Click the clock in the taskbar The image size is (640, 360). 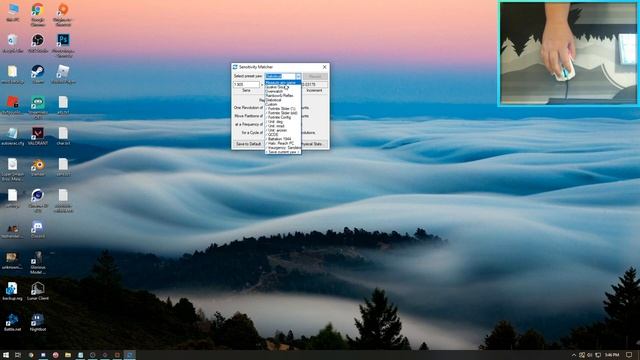click(612, 355)
